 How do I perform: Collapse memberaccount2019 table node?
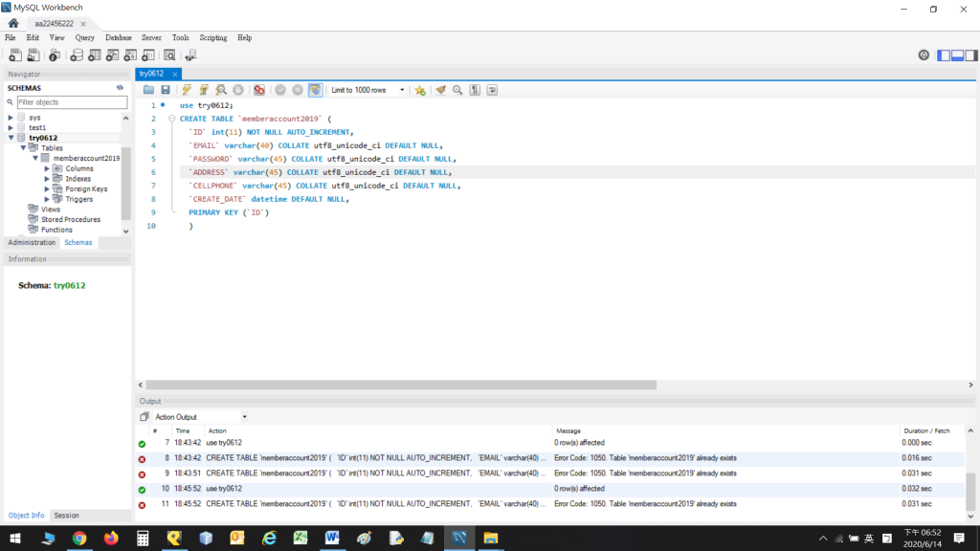tap(35, 158)
